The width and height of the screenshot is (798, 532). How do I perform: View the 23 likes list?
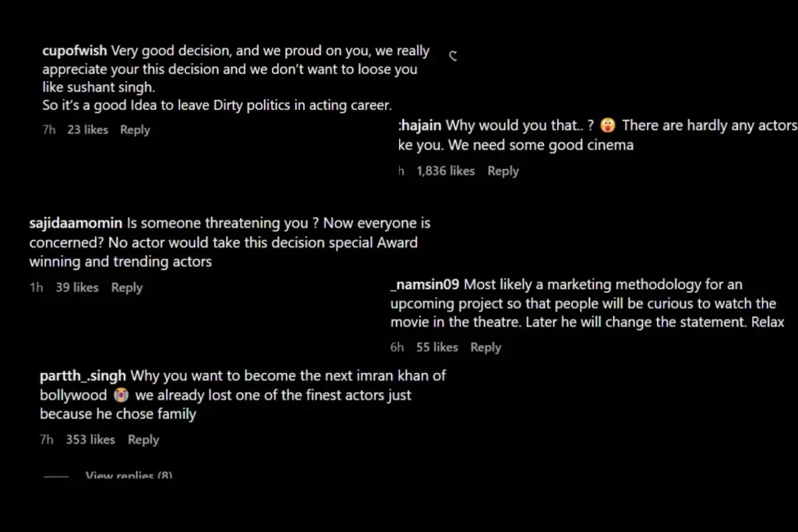(87, 130)
